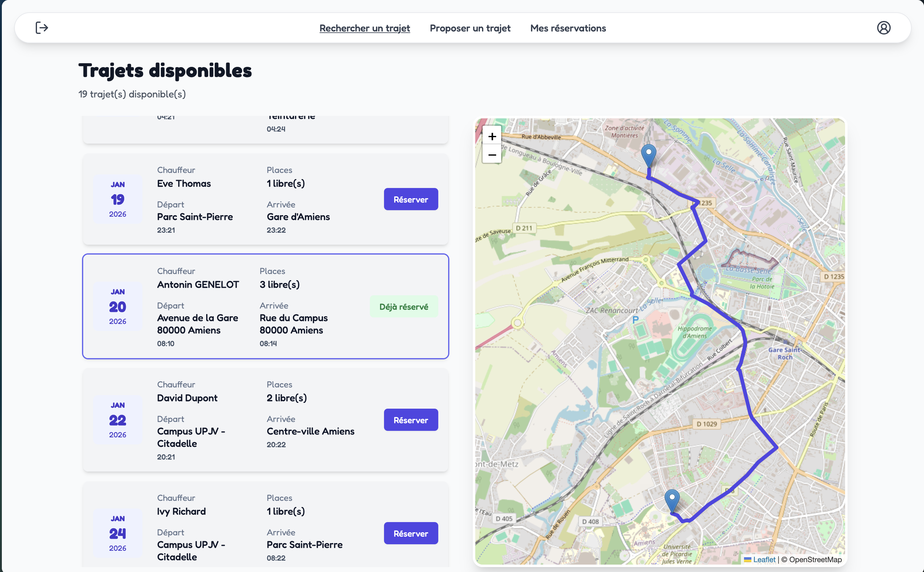Click the JAN 22 2026 date badge
The width and height of the screenshot is (924, 572).
[x=118, y=420]
